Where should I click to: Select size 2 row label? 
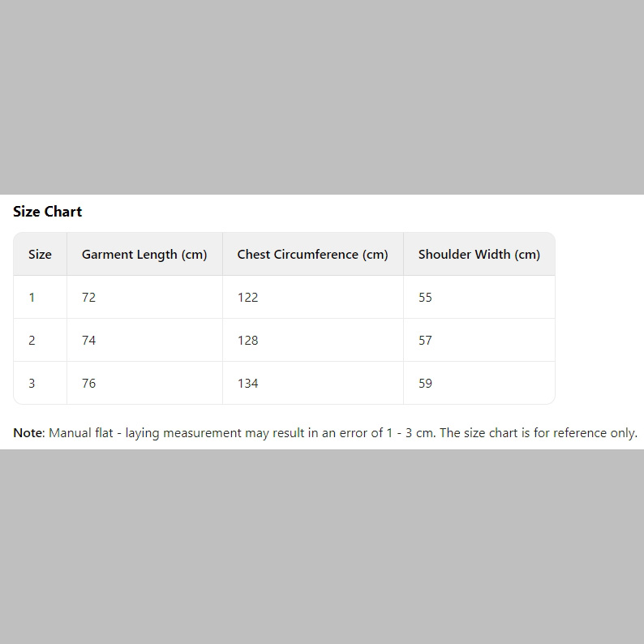point(32,341)
